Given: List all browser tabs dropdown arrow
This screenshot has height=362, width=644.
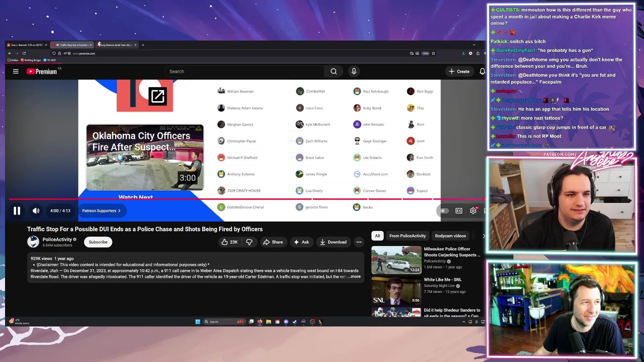Looking at the screenshot, I should 474,45.
